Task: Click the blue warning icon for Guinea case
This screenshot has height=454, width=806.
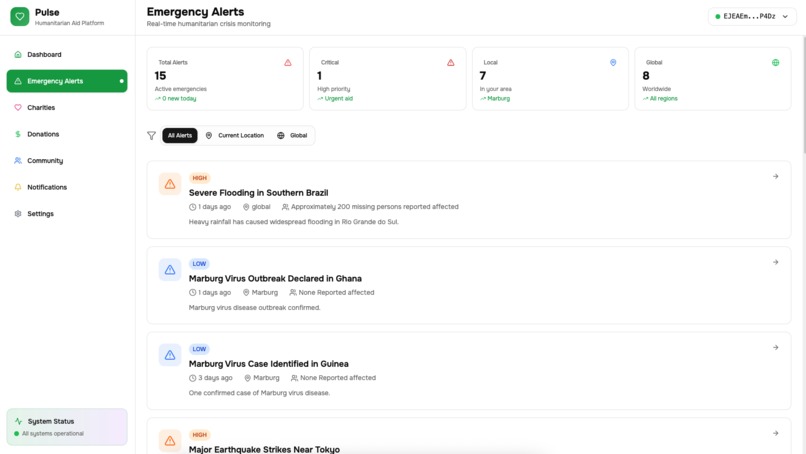Action: [x=170, y=355]
